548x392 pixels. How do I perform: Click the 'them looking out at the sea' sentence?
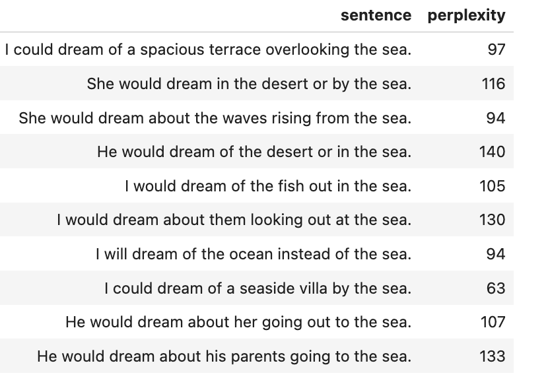point(234,220)
